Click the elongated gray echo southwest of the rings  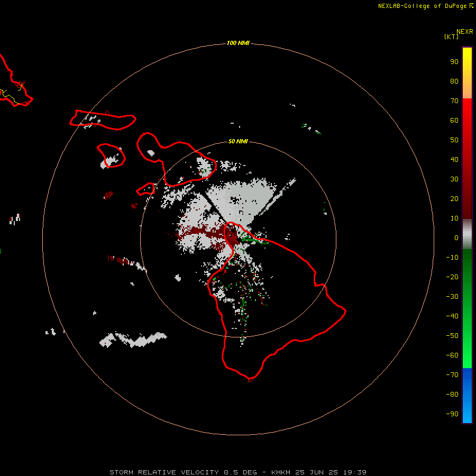133,340
